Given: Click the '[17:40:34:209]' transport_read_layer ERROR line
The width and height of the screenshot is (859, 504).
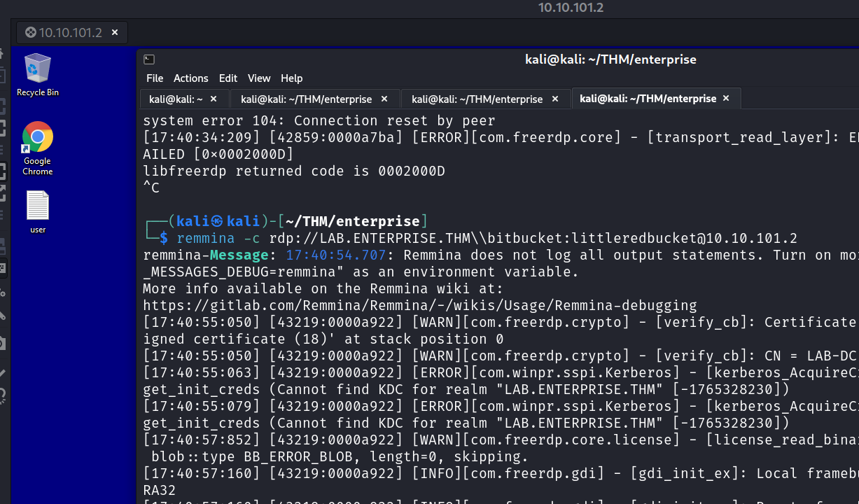Looking at the screenshot, I should [x=501, y=137].
